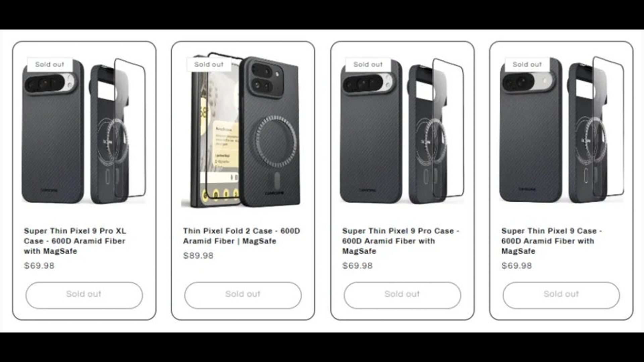The width and height of the screenshot is (644, 362).
Task: Click Sold out button under Pixel 9 Pro XL case
Action: pos(84,295)
